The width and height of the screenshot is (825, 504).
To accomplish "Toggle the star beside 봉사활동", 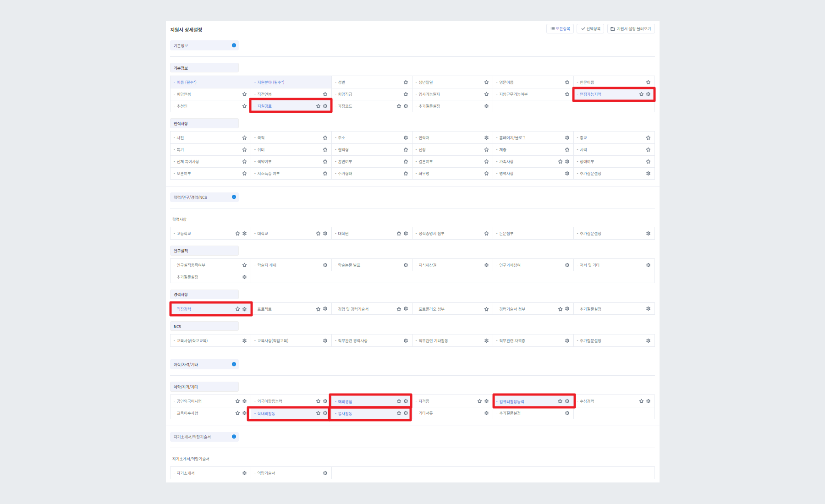I will pos(399,413).
